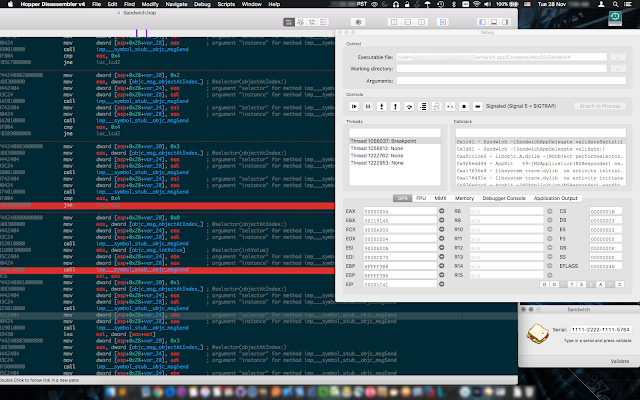
Task: Click the four-dots debug control icon
Action: (450, 107)
